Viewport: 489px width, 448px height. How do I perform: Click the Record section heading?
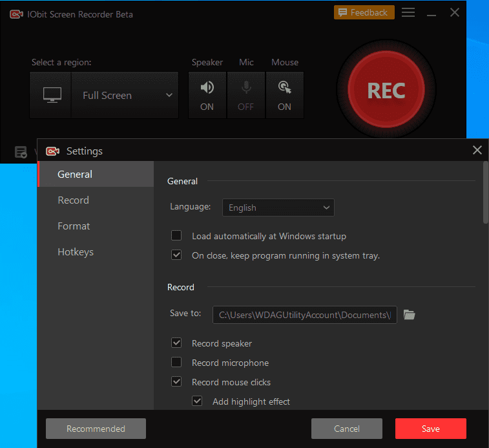[181, 287]
